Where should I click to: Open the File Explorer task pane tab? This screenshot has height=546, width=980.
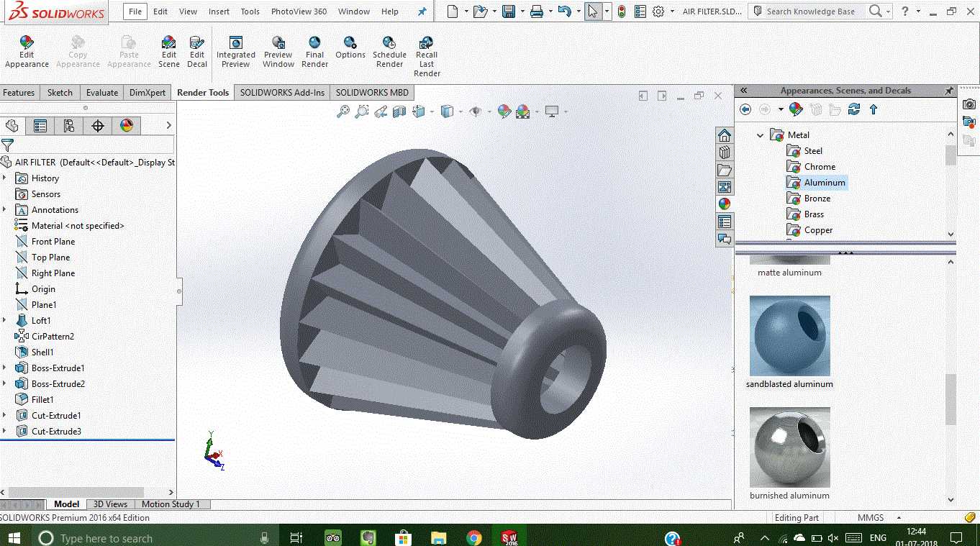[x=725, y=170]
